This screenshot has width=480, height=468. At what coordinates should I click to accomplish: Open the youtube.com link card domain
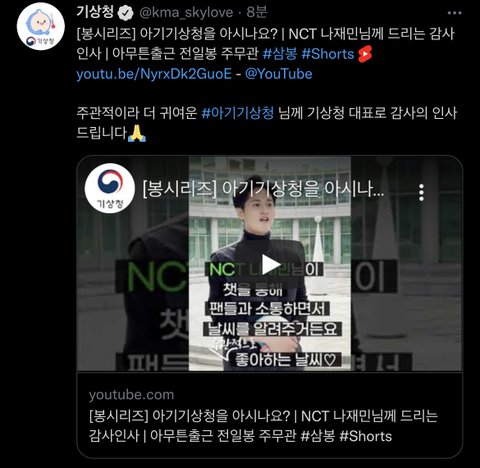click(x=131, y=395)
